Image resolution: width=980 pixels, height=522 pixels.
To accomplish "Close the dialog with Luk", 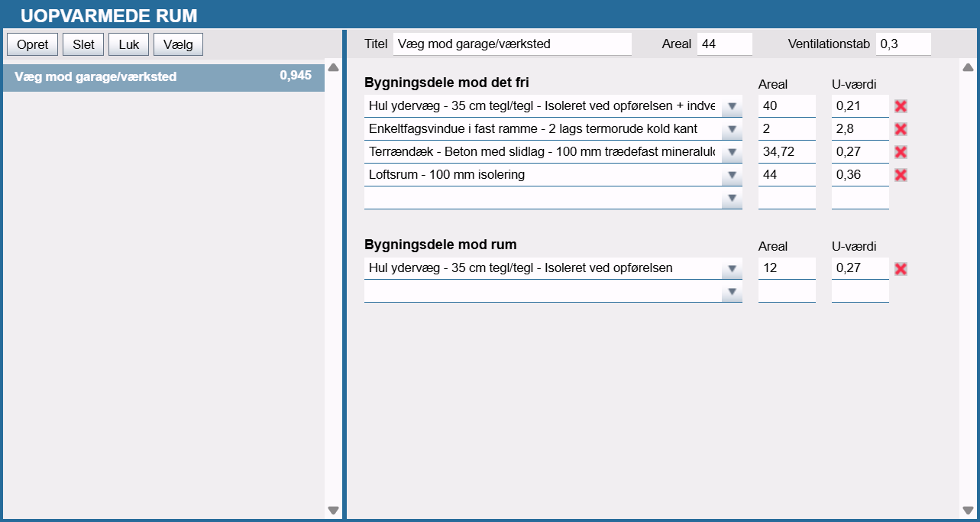I will click(129, 44).
